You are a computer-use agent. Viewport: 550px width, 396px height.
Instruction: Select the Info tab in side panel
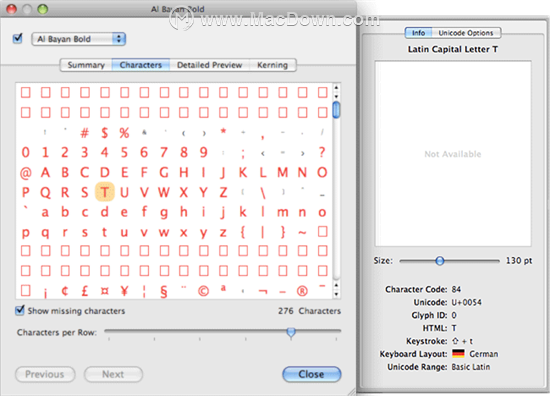click(418, 33)
